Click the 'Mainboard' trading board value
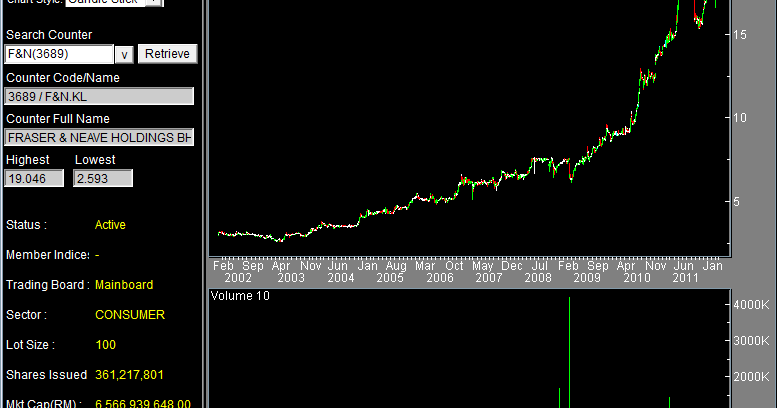 (x=124, y=285)
